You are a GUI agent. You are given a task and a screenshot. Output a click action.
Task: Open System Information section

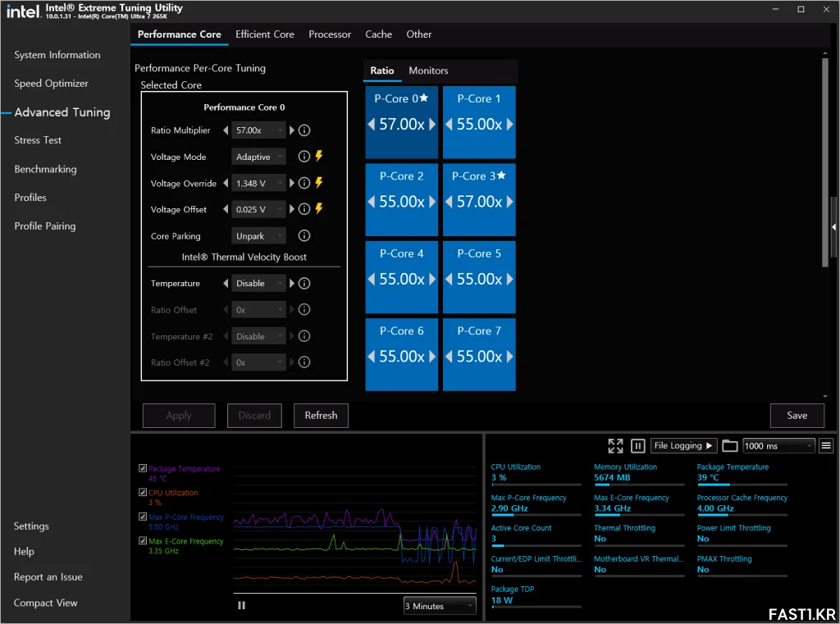(57, 55)
